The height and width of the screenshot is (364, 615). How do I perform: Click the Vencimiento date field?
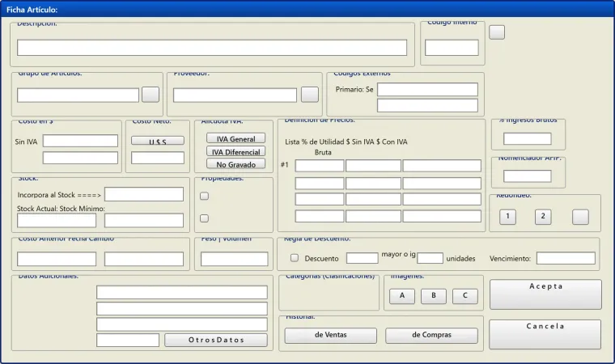(566, 258)
